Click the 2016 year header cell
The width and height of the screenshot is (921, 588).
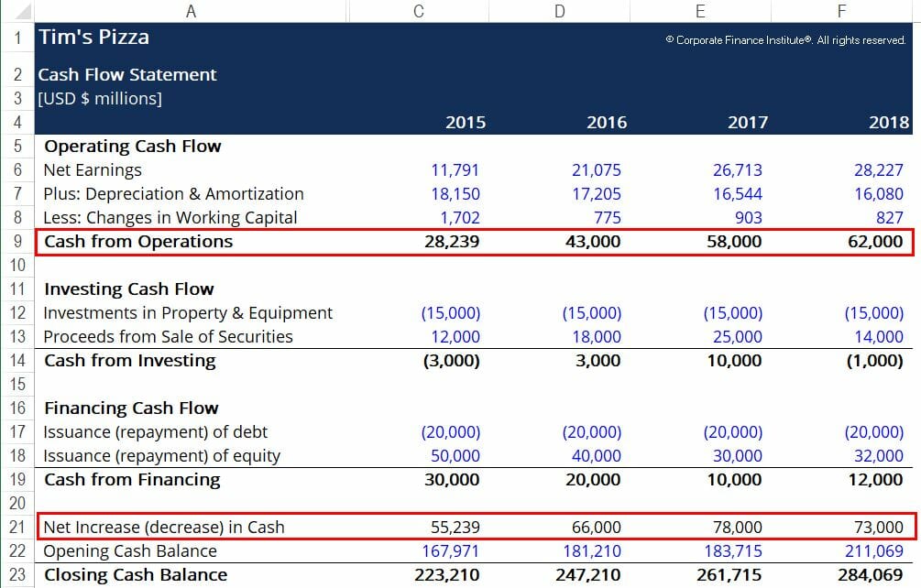(607, 122)
